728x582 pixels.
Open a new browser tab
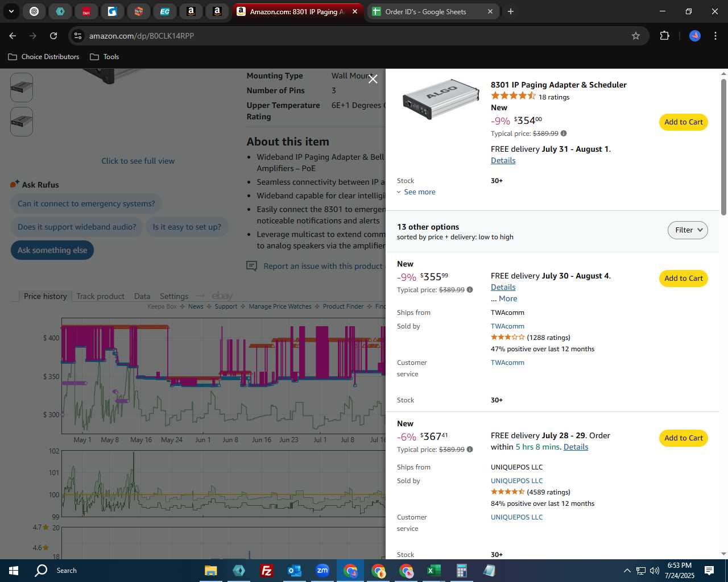(x=510, y=11)
